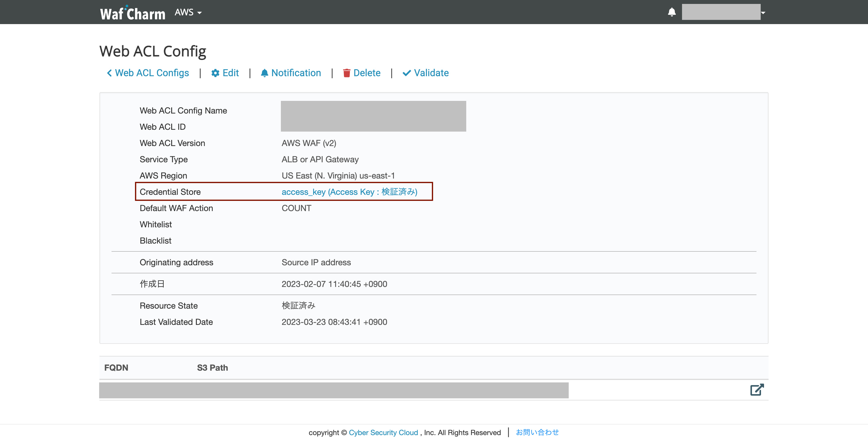Select the creation date 2023-02-07 value
The width and height of the screenshot is (868, 439).
tap(334, 284)
